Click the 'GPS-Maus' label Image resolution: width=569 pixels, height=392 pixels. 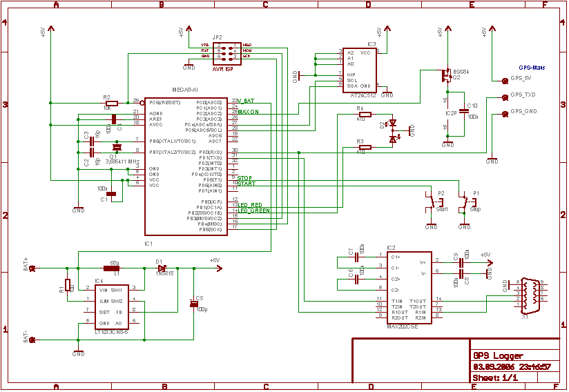[532, 68]
